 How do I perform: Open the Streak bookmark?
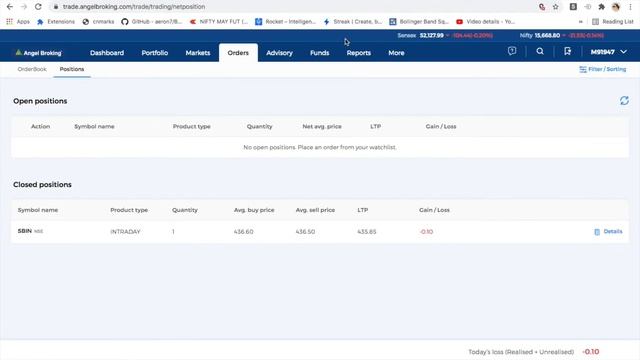point(353,22)
